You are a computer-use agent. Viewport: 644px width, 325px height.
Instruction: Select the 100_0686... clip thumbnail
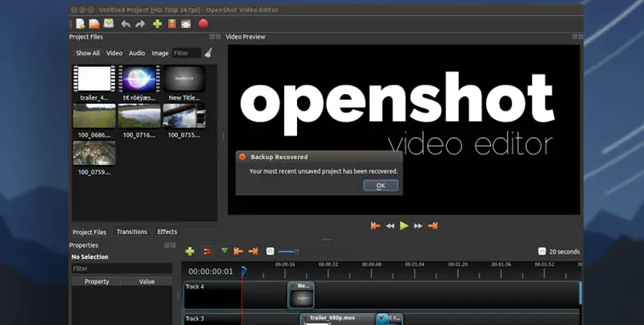(x=94, y=116)
